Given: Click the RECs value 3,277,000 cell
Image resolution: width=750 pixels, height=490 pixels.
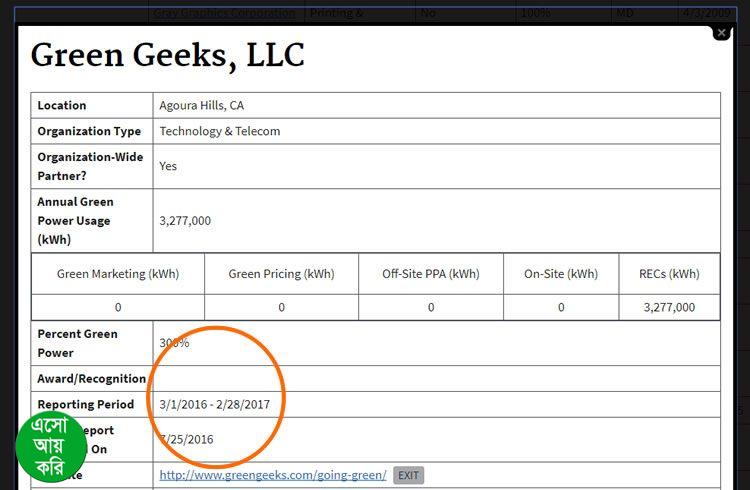Looking at the screenshot, I should (669, 307).
